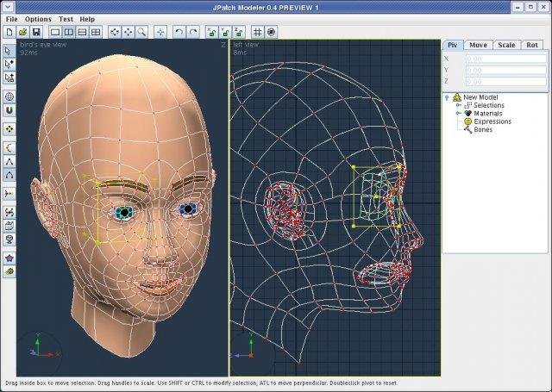Click the lathe globe tool icon

click(9, 97)
